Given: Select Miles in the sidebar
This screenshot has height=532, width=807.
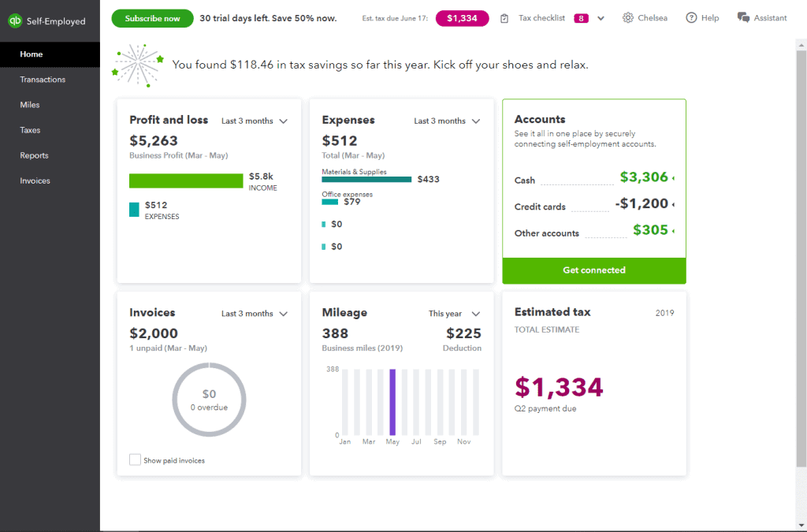Looking at the screenshot, I should coord(28,104).
